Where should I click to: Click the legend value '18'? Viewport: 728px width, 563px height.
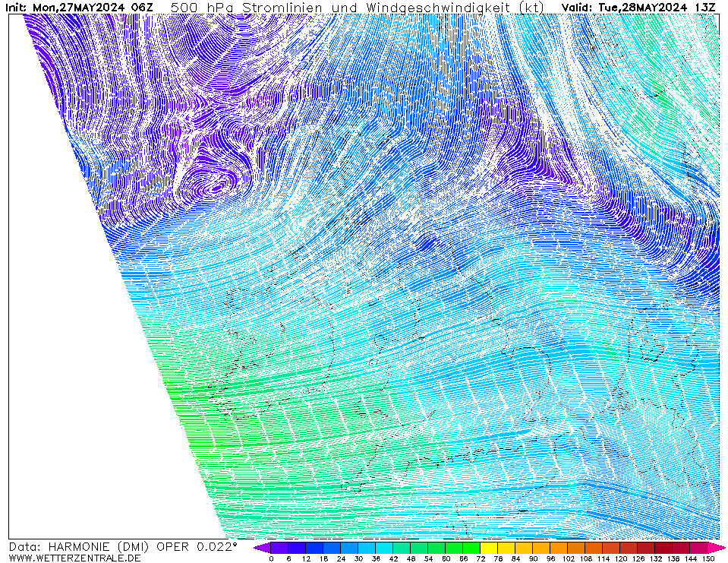[x=323, y=558]
